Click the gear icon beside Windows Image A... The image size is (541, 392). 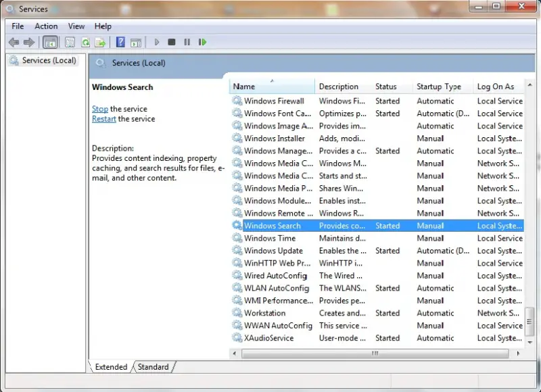(x=237, y=126)
